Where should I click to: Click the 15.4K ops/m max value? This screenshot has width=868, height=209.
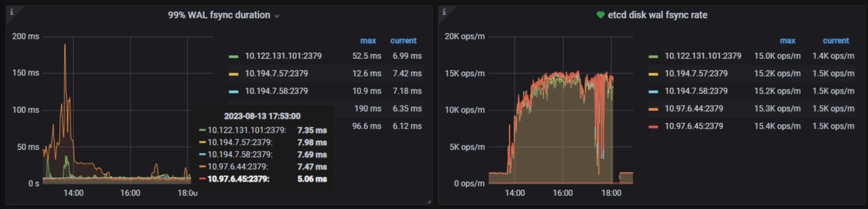coord(777,126)
